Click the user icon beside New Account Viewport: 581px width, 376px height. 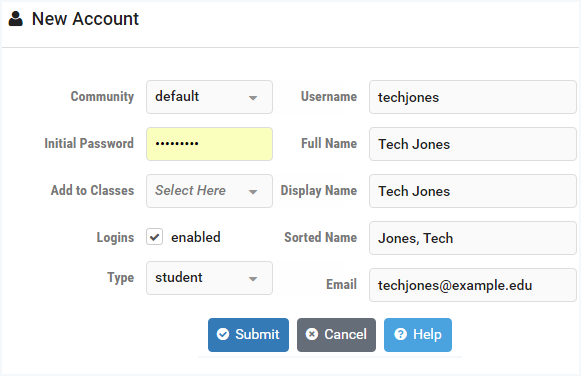[x=16, y=19]
